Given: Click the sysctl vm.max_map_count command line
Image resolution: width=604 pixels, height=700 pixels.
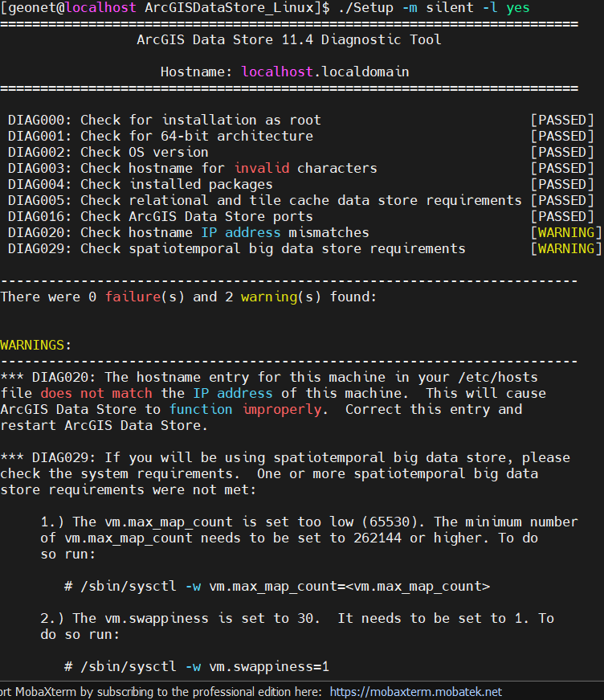Looking at the screenshot, I should tap(277, 586).
